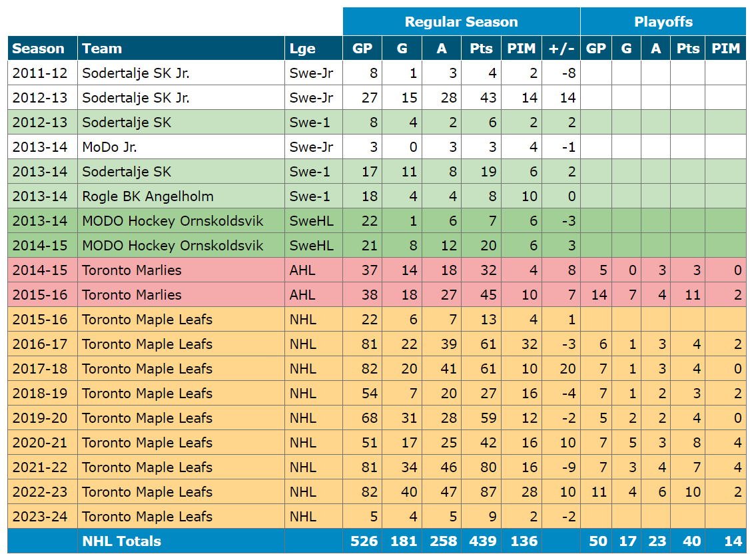Click the Team column header
The image size is (750, 560).
pyautogui.click(x=102, y=49)
